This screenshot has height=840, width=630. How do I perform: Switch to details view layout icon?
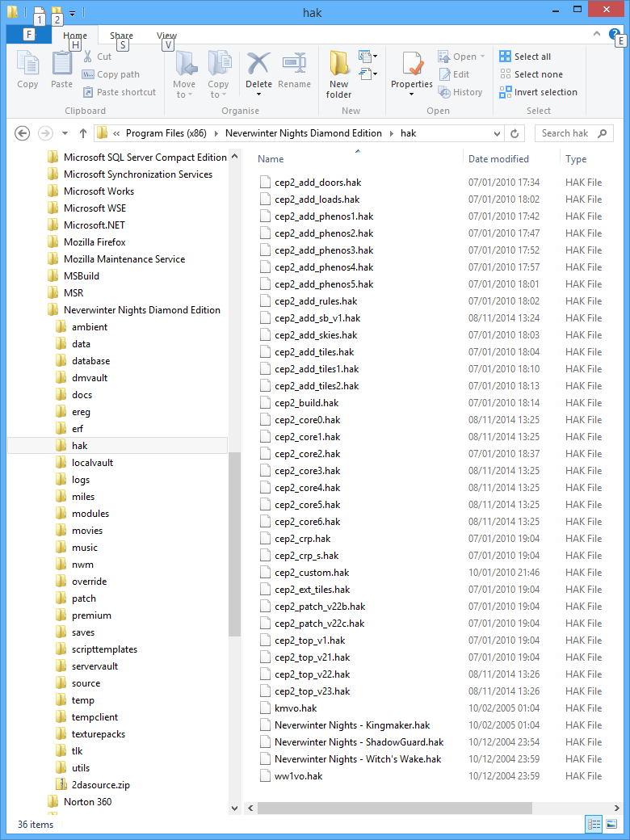593,824
